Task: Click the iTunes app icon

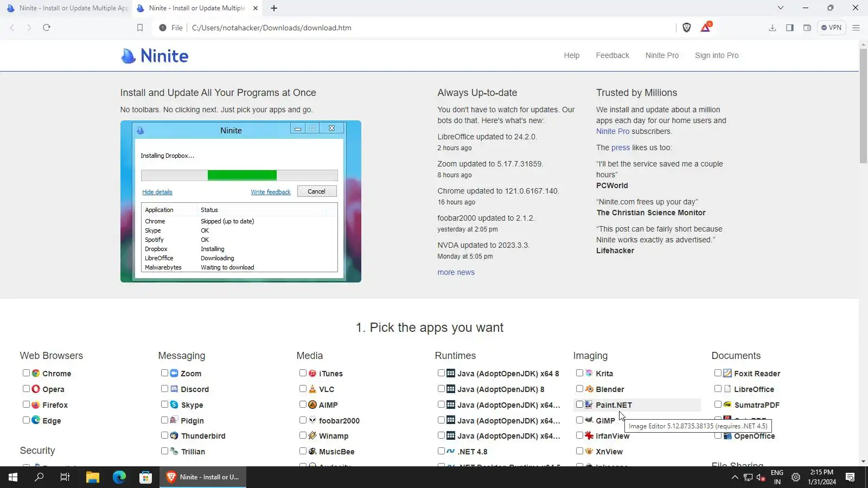Action: point(312,374)
